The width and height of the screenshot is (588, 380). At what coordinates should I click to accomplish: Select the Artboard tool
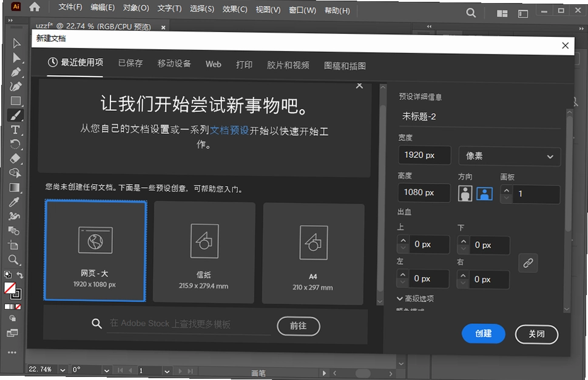click(x=13, y=245)
